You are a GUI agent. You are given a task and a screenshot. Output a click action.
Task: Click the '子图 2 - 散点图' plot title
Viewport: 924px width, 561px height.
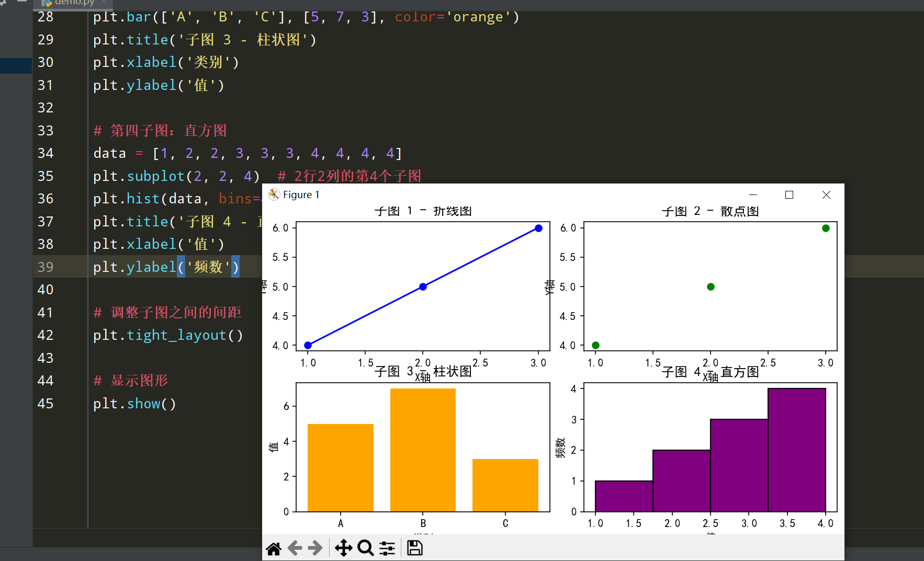pos(710,211)
